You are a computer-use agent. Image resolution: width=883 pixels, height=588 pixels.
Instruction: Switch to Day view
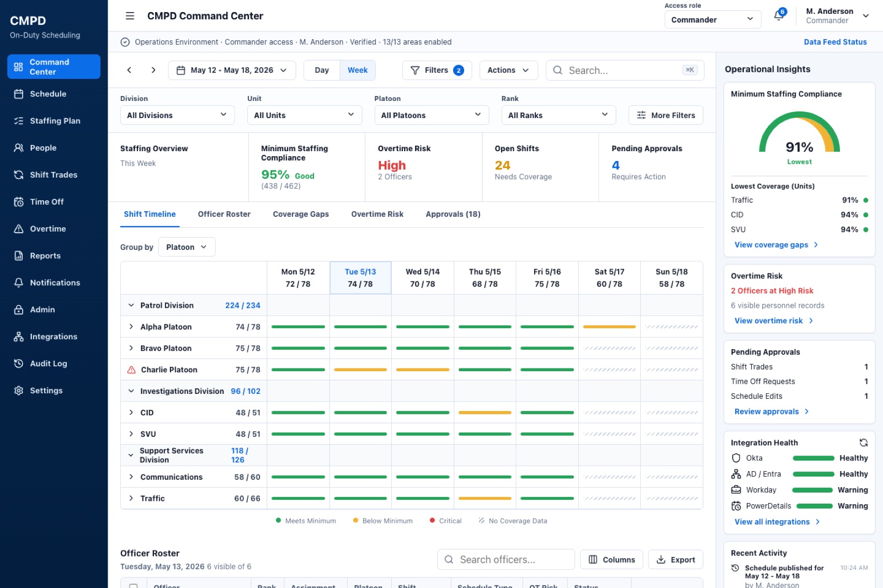pyautogui.click(x=322, y=70)
